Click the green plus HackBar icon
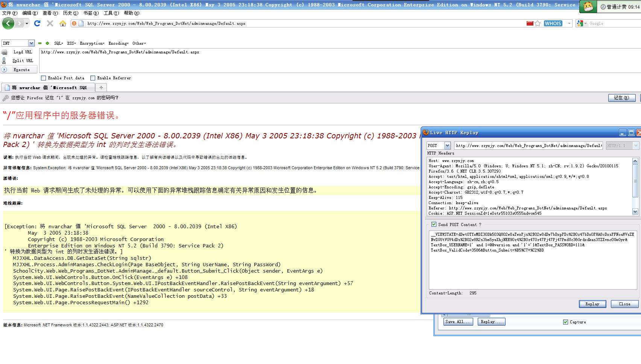 [x=47, y=43]
